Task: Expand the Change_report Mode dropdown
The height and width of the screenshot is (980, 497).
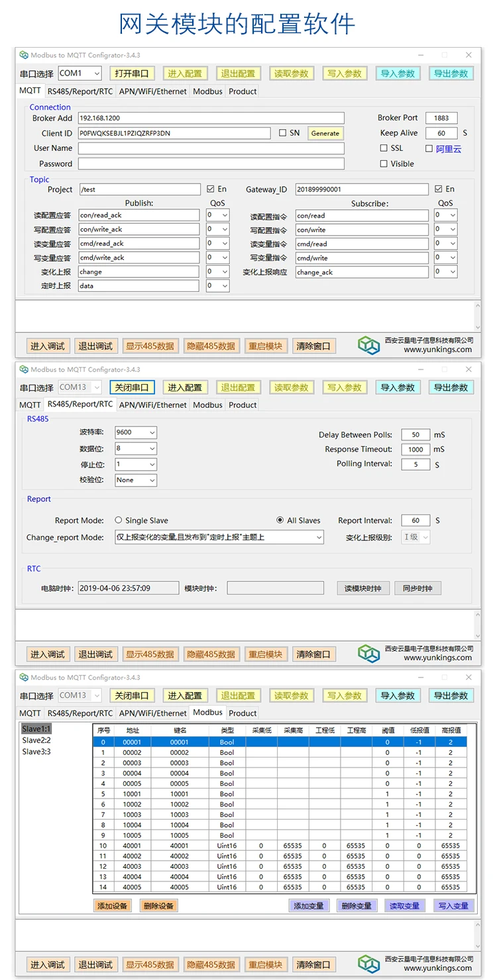Action: click(x=219, y=537)
